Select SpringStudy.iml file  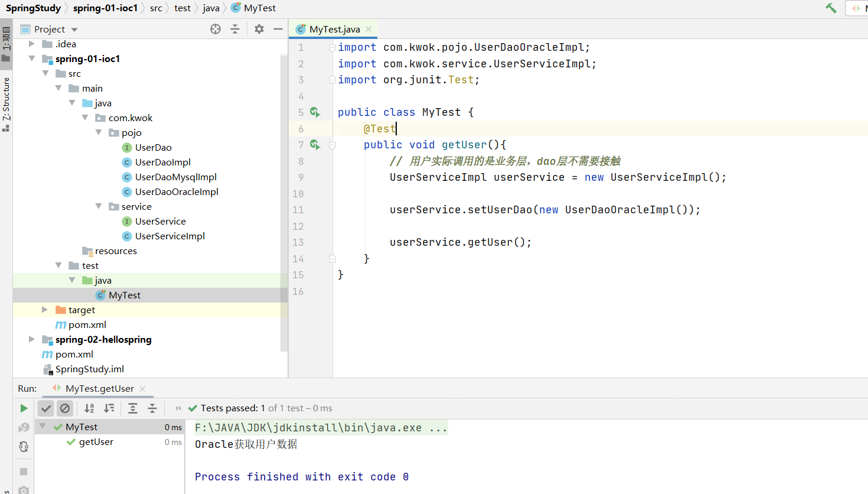click(x=90, y=369)
